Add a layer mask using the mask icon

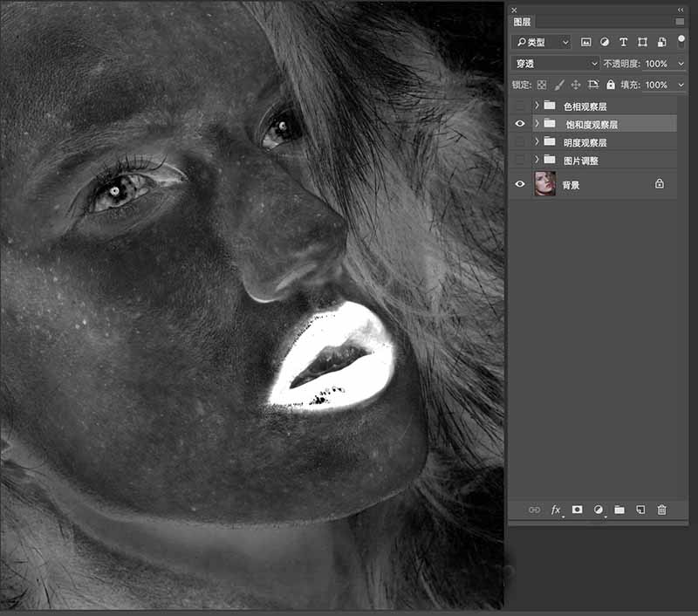pos(577,510)
